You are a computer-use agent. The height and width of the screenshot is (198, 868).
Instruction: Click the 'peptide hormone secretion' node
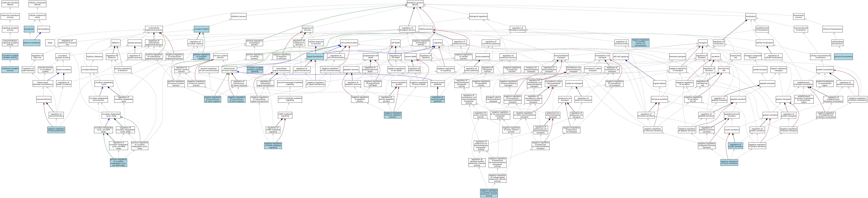pyautogui.click(x=732, y=115)
